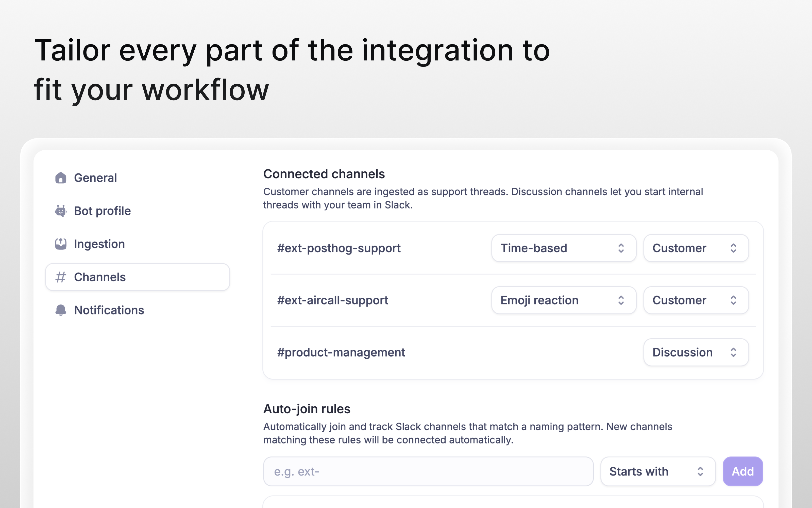This screenshot has height=508, width=812.
Task: Switch to the Ingestion section
Action: 138,244
